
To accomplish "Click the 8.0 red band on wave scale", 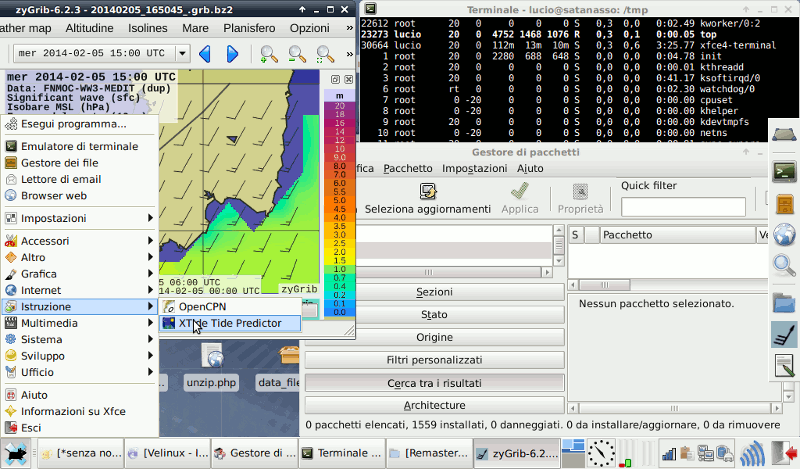I will pyautogui.click(x=339, y=166).
